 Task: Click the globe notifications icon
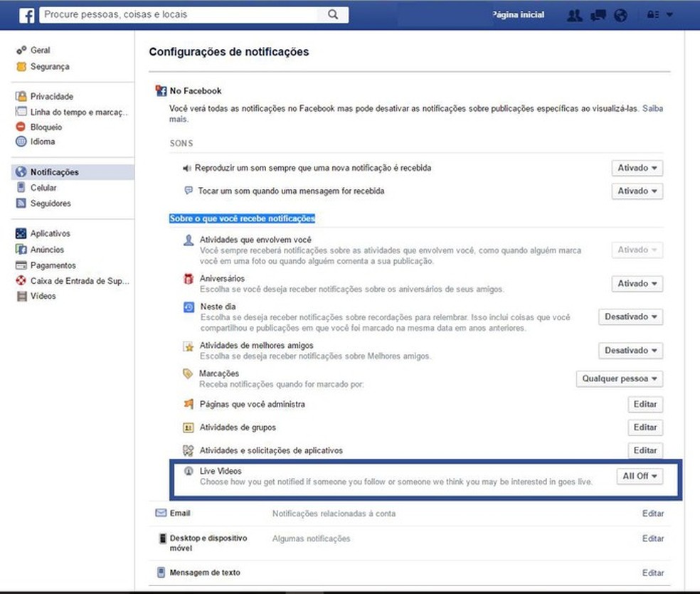pyautogui.click(x=620, y=14)
